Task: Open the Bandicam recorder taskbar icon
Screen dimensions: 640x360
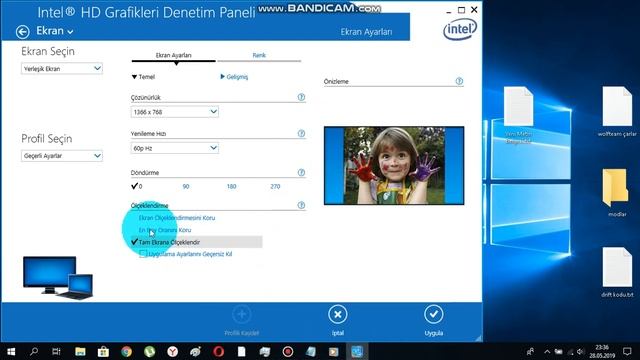Action: (x=288, y=351)
